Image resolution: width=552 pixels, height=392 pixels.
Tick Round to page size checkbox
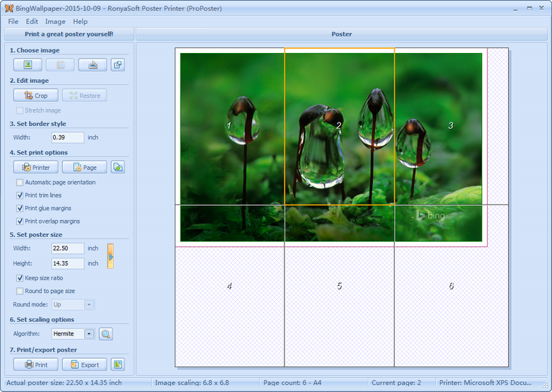pyautogui.click(x=20, y=291)
